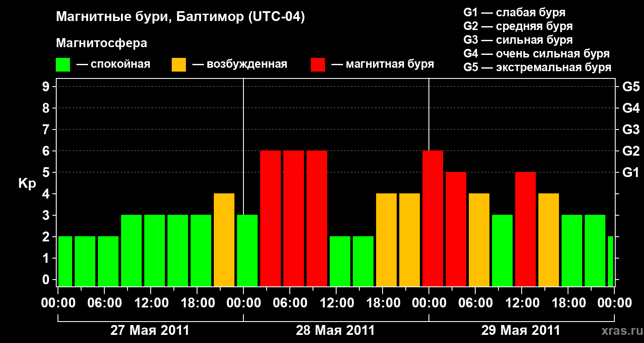Click legend line 'G1 — слабая буря'
Viewport: 644px width, 343px height.
(514, 12)
